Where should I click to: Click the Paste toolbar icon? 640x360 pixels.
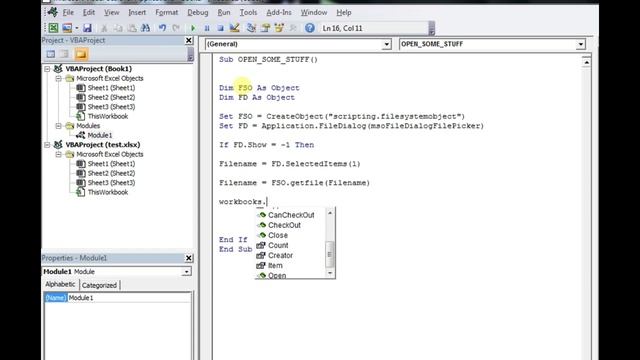[132, 28]
